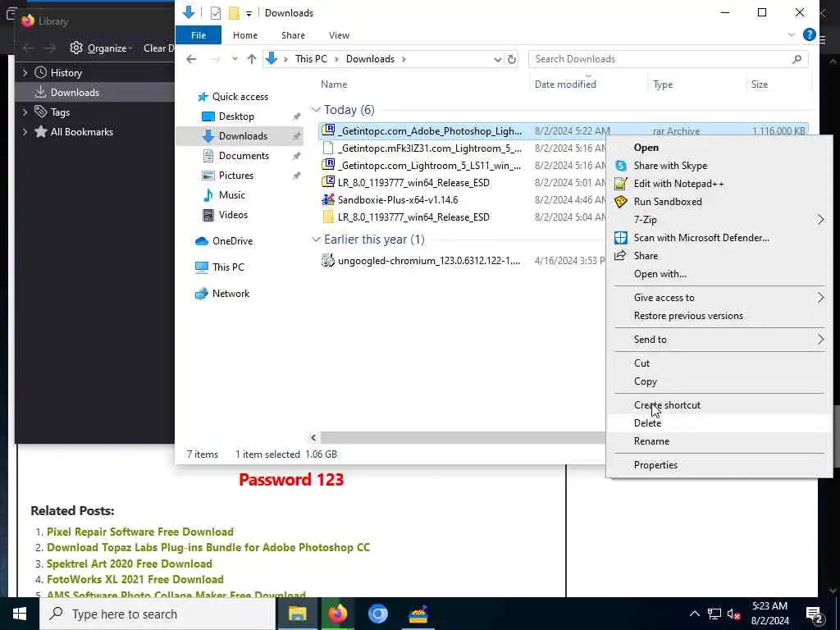Click the search magnifier icon in Explorer

coord(797,59)
